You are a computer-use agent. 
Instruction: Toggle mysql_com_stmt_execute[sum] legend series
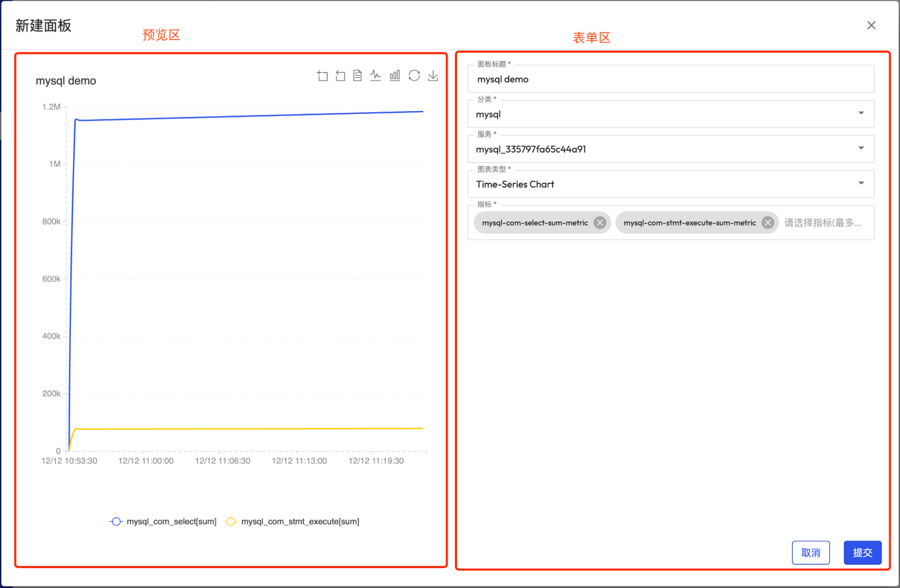[x=292, y=521]
